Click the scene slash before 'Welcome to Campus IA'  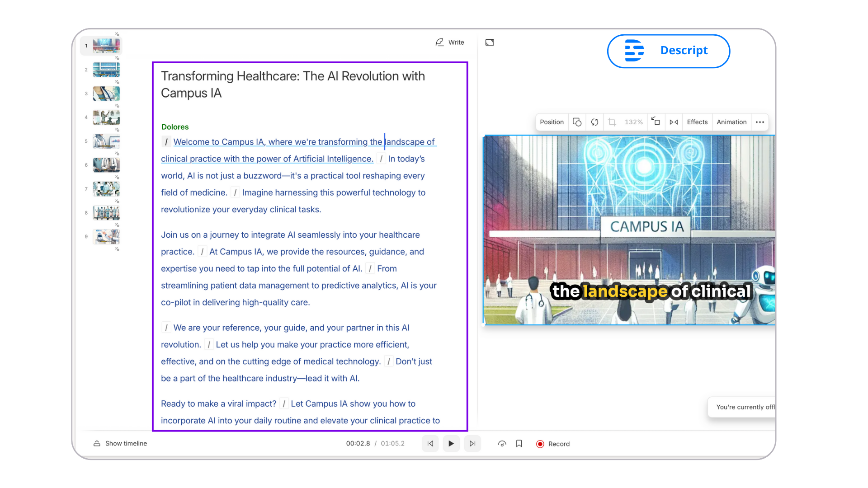click(166, 142)
